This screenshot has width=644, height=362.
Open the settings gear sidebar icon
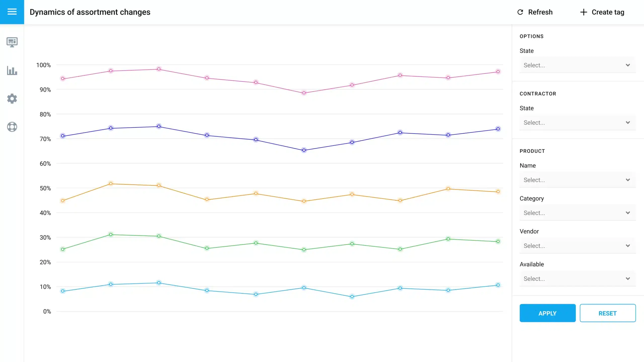(12, 99)
